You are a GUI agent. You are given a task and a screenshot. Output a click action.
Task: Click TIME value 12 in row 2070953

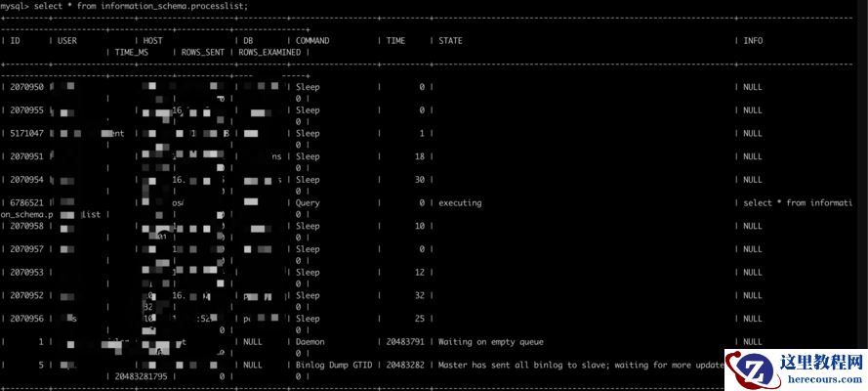[420, 273]
